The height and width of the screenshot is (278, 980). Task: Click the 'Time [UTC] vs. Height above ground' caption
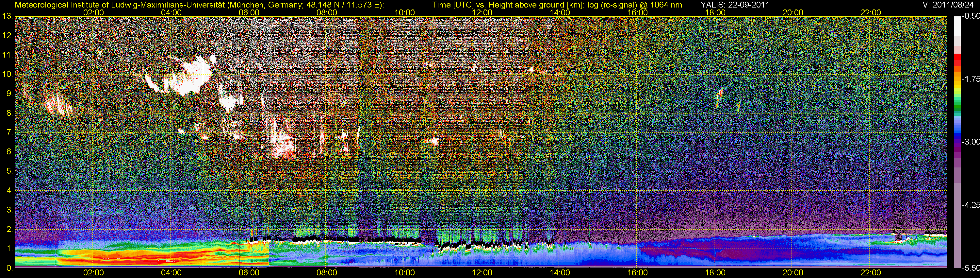(x=557, y=5)
